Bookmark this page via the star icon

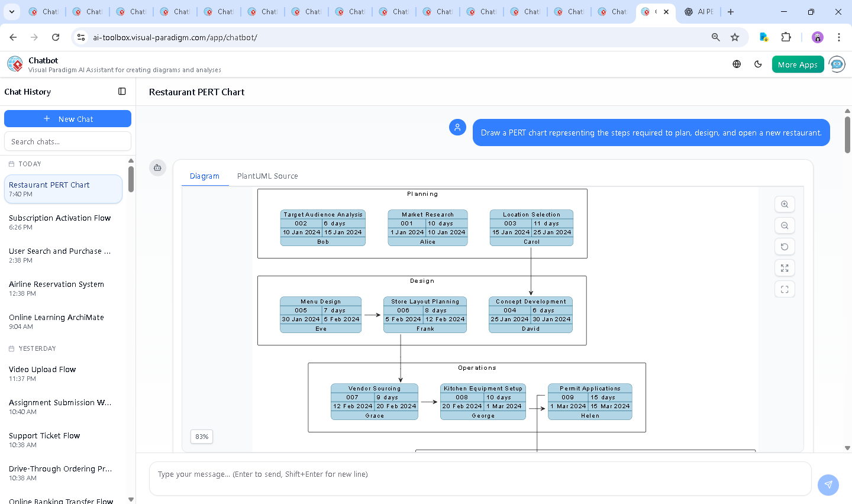point(735,37)
